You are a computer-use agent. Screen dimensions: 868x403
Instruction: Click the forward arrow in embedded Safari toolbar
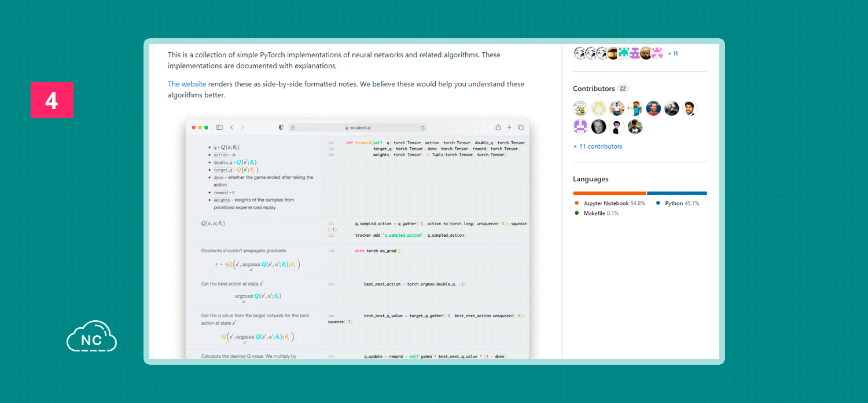click(242, 127)
